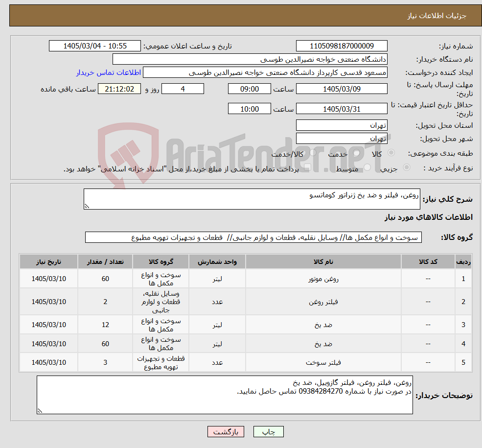Click the ضد یخ cell in row 3
482x448 pixels.
pos(323,325)
